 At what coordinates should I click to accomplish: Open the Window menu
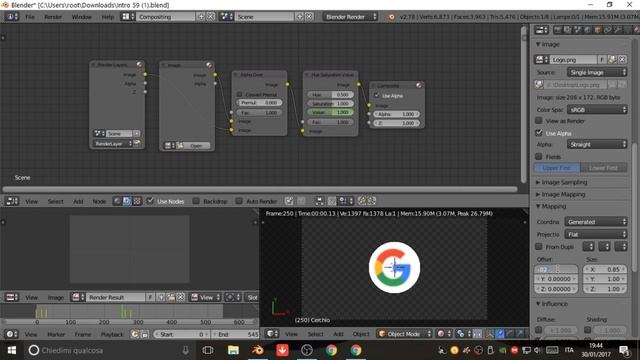[x=82, y=17]
